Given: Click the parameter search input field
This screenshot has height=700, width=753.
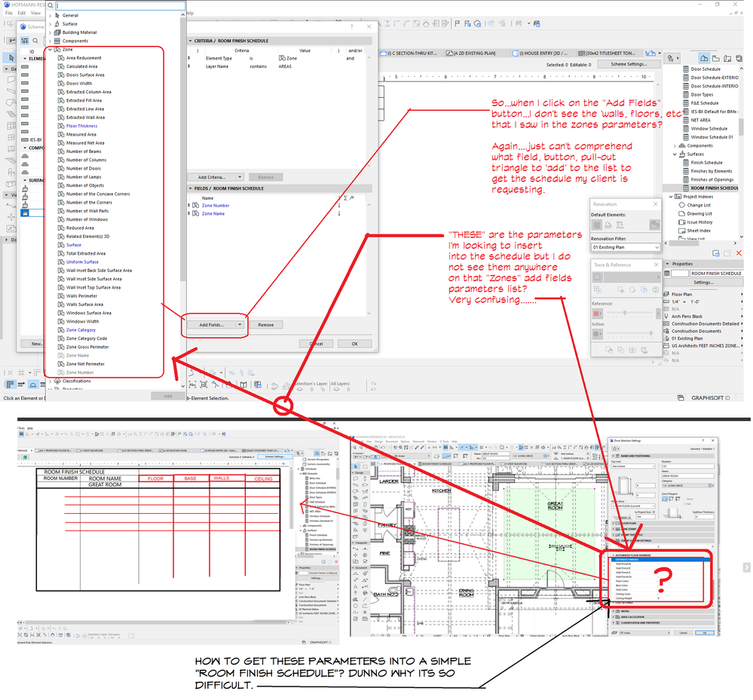Looking at the screenshot, I should (121, 6).
